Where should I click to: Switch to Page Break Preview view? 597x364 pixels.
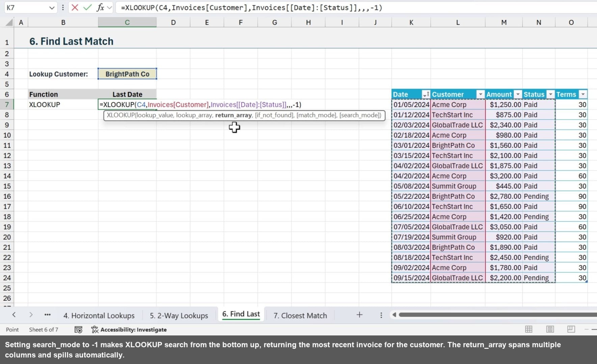click(570, 329)
